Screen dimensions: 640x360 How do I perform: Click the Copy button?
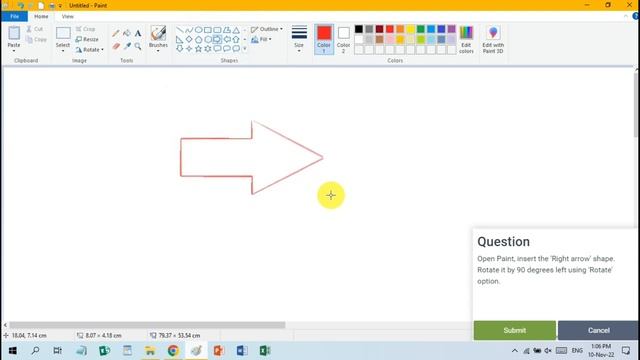pyautogui.click(x=36, y=39)
